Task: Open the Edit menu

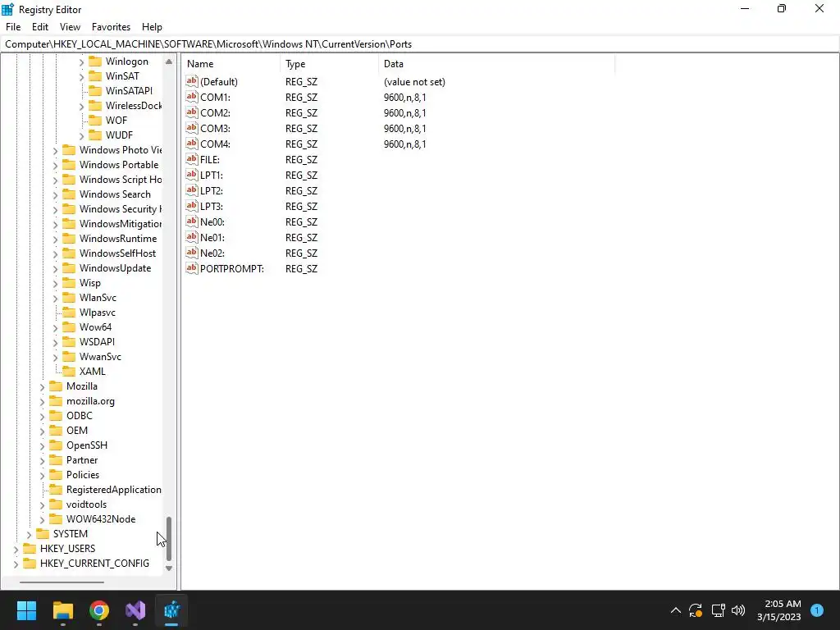Action: point(40,27)
